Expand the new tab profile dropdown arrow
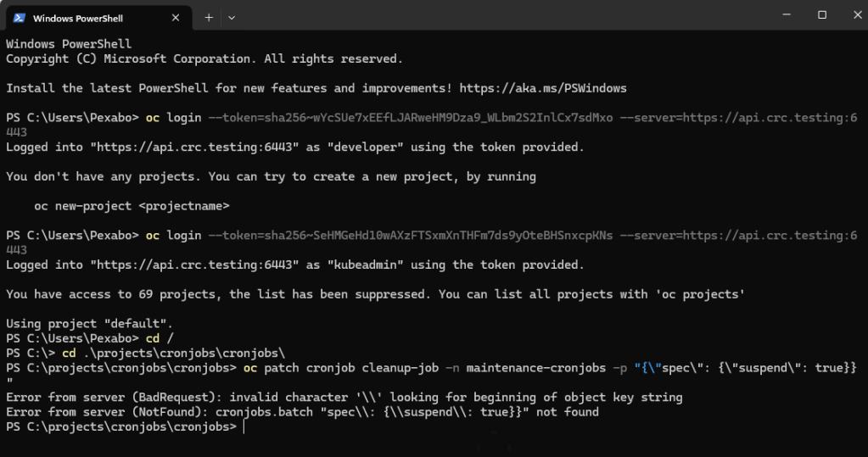 point(232,18)
